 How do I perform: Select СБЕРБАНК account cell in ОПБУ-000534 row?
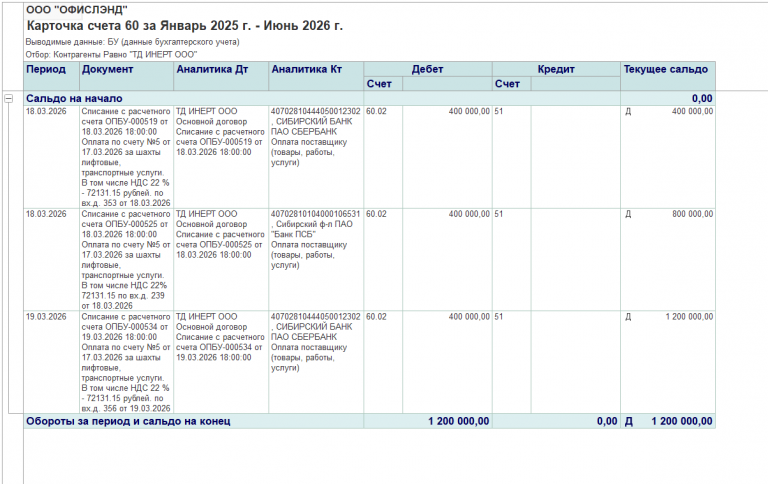(316, 362)
